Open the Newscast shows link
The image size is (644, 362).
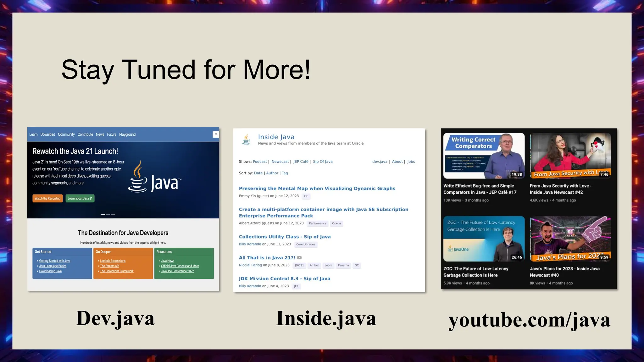click(280, 162)
